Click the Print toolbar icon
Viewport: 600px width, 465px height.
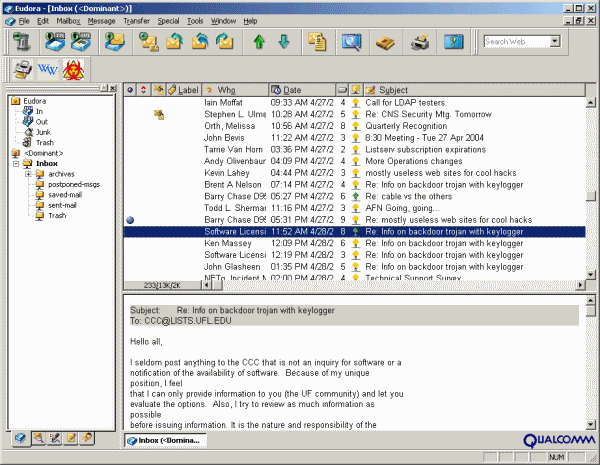point(420,41)
